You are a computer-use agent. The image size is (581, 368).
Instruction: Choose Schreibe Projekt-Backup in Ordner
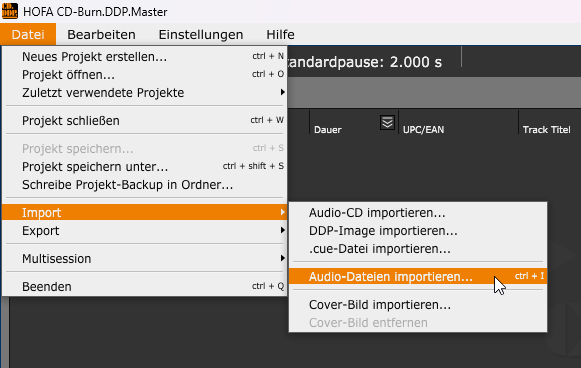[145, 185]
